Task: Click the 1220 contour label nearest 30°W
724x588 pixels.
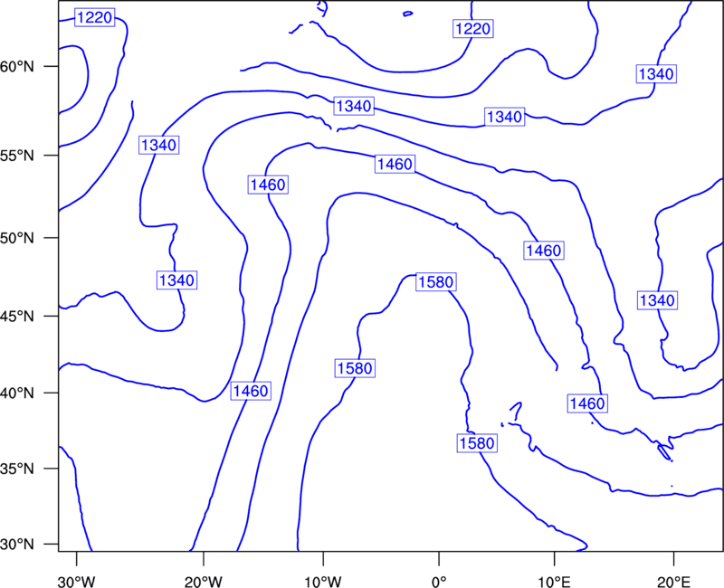Action: (x=95, y=17)
